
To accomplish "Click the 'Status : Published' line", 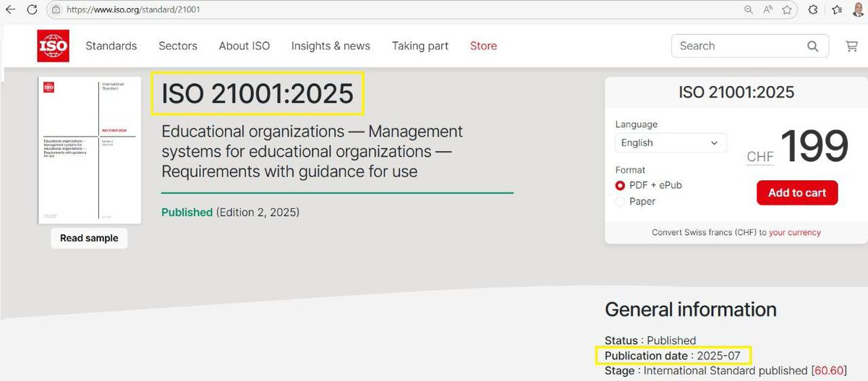I will click(x=650, y=340).
